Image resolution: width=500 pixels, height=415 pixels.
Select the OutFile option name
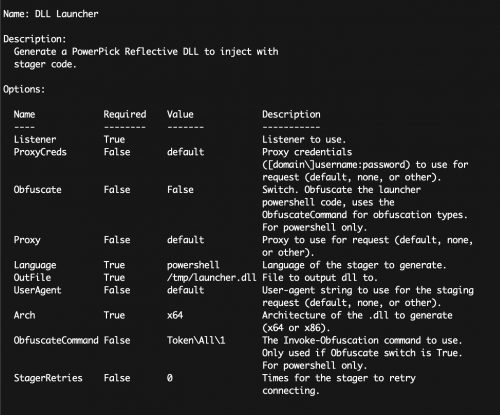pos(32,278)
